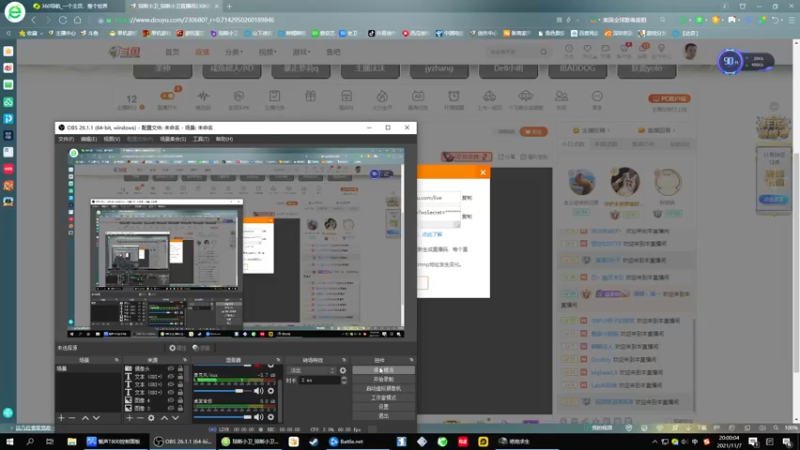Viewport: 800px width, 450px height.
Task: Expand the 游戏 dropdown in Douyu navigation
Action: pos(301,52)
